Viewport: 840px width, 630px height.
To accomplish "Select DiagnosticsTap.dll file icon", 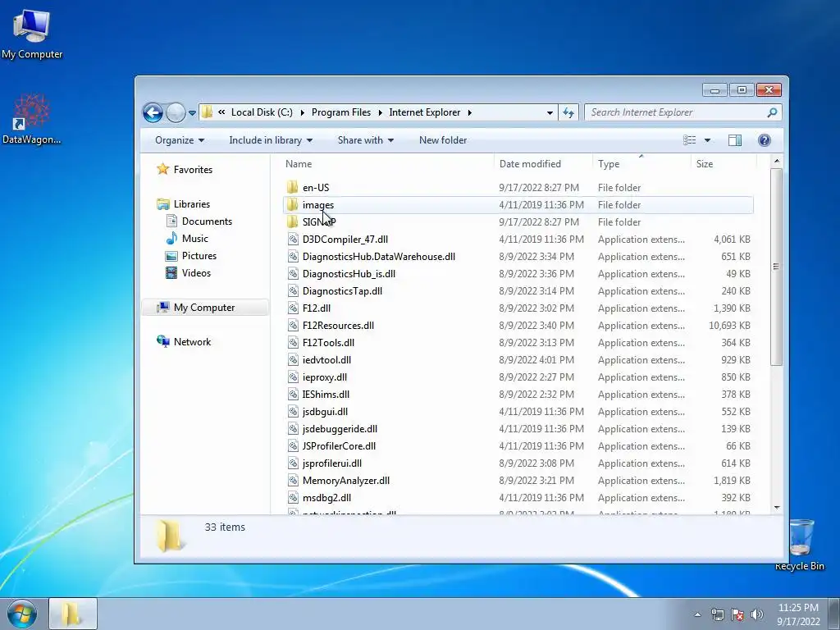I will pyautogui.click(x=293, y=291).
